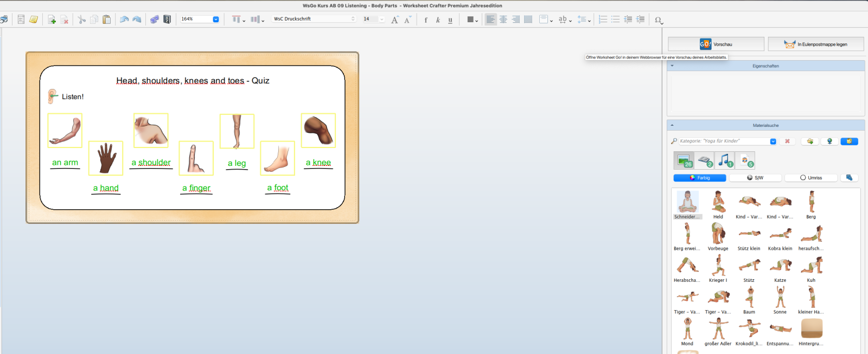Toggle underline formatting
Screen dimensions: 868x354
[x=450, y=20]
